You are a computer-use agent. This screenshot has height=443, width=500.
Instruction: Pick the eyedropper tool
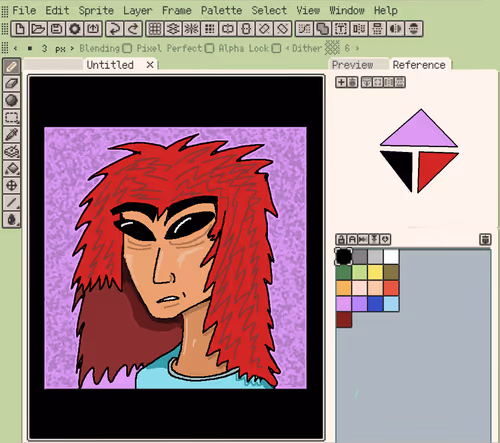[12, 134]
